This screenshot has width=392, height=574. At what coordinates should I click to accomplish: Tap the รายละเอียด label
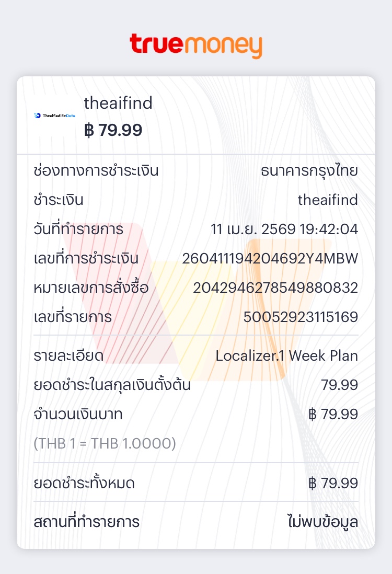[x=69, y=356]
